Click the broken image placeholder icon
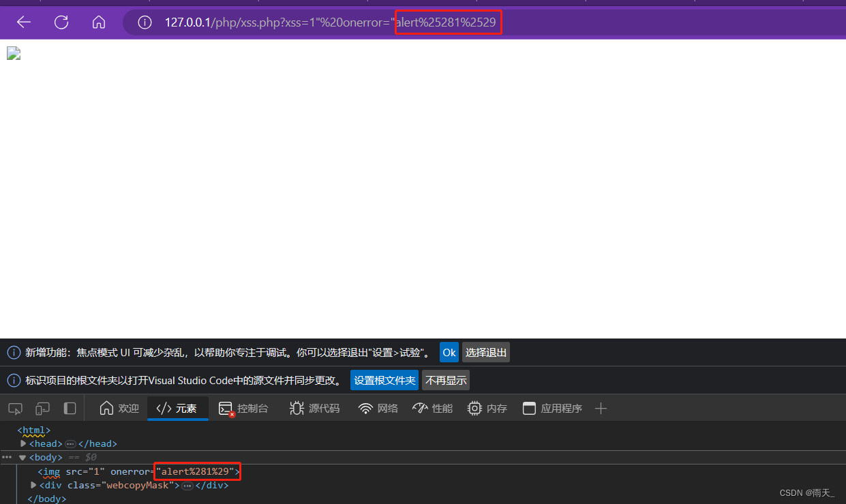The image size is (846, 504). [x=13, y=53]
